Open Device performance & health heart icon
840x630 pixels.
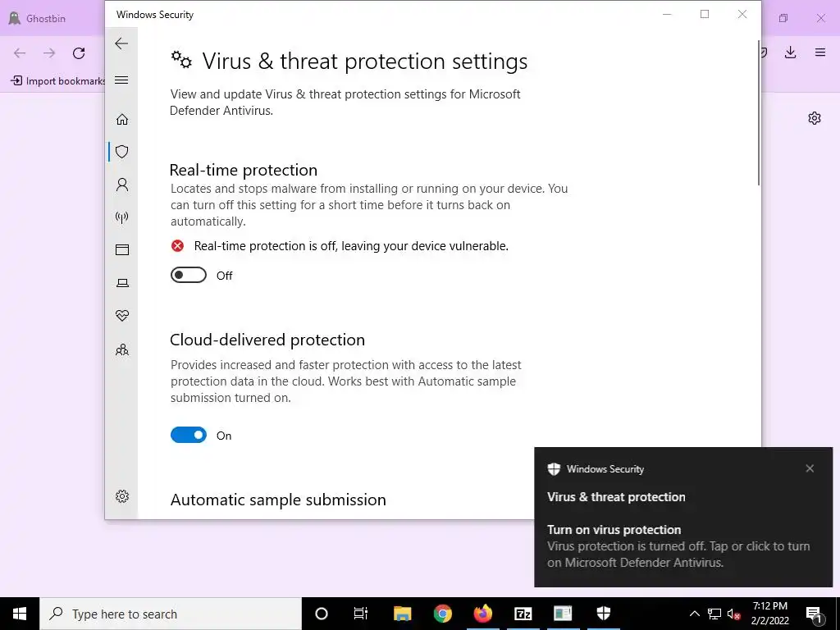(122, 316)
